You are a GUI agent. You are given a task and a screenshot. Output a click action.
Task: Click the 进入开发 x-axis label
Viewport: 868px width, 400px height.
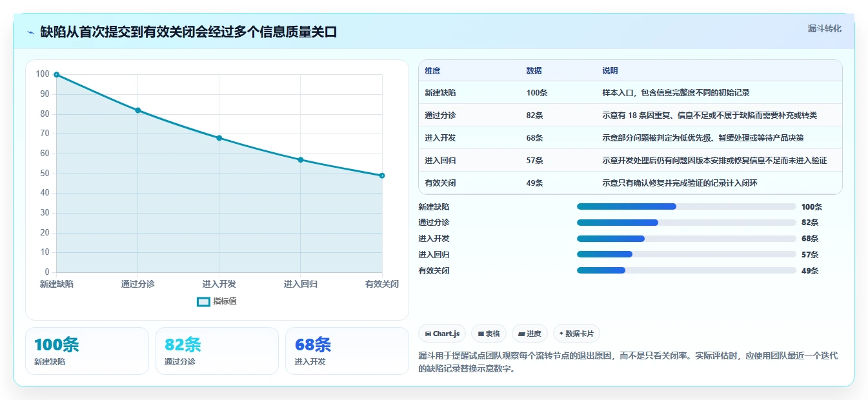click(219, 284)
